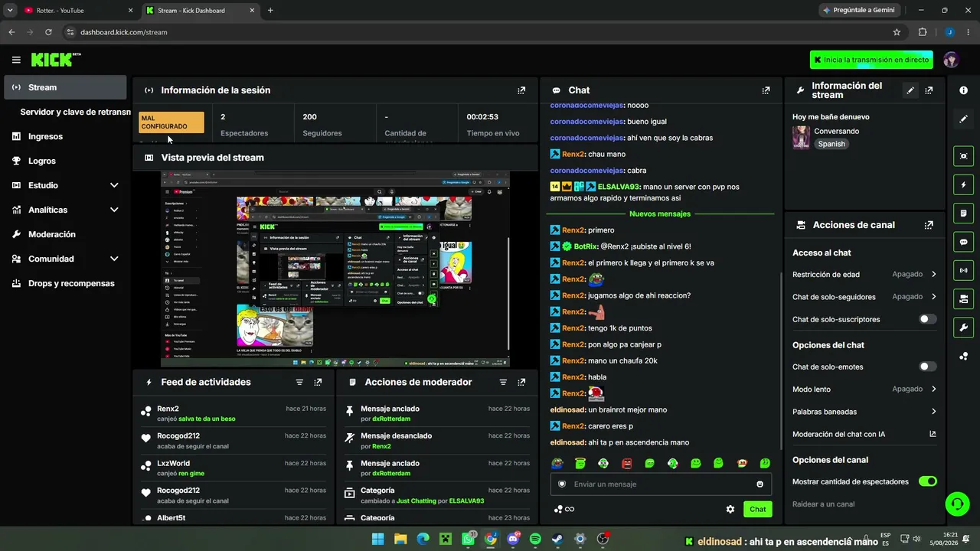Click the stream preview thumbnail
980x551 pixels.
click(335, 269)
